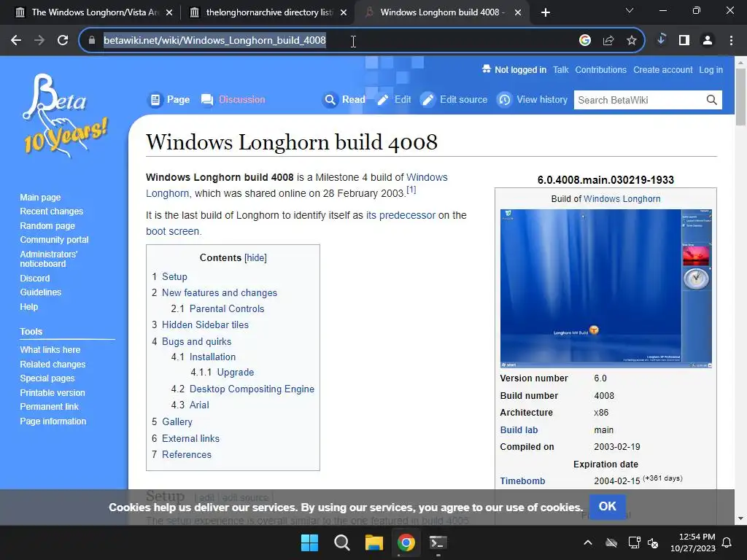The image size is (747, 560).
Task: Open the Discussion tab
Action: pos(233,99)
